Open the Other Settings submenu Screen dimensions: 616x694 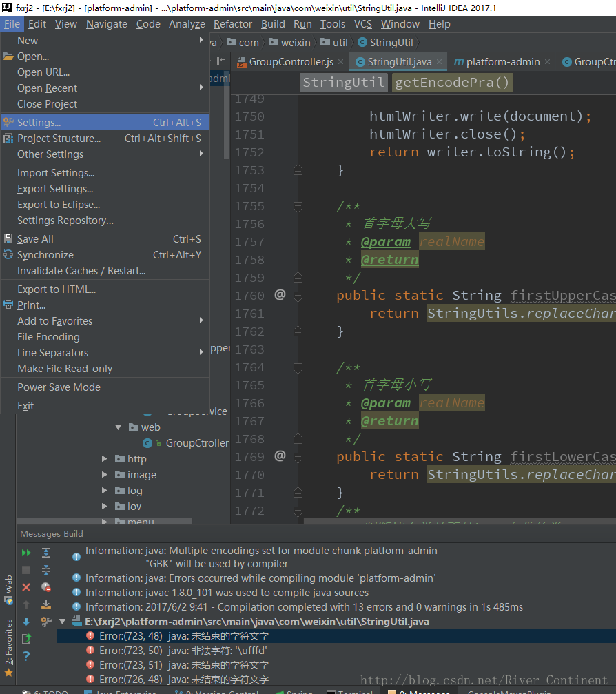click(105, 154)
